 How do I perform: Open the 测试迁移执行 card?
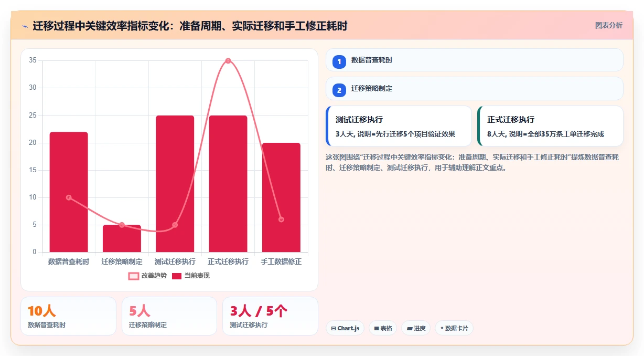[399, 126]
